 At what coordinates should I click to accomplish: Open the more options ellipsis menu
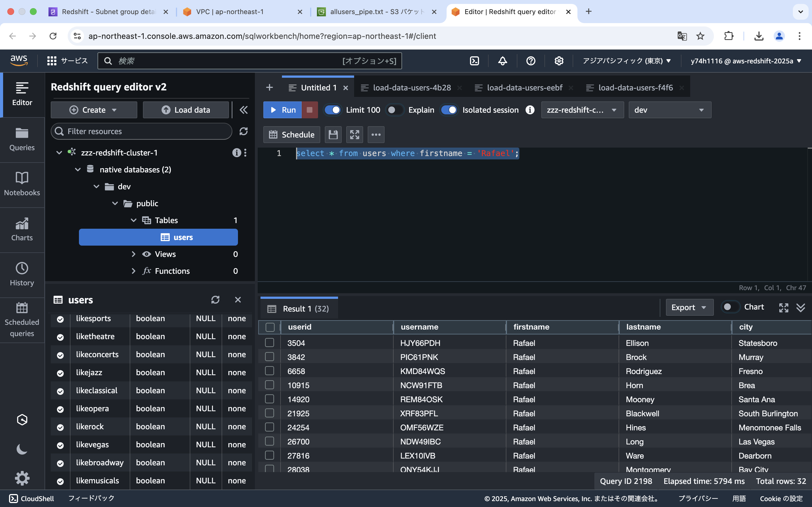pos(376,135)
